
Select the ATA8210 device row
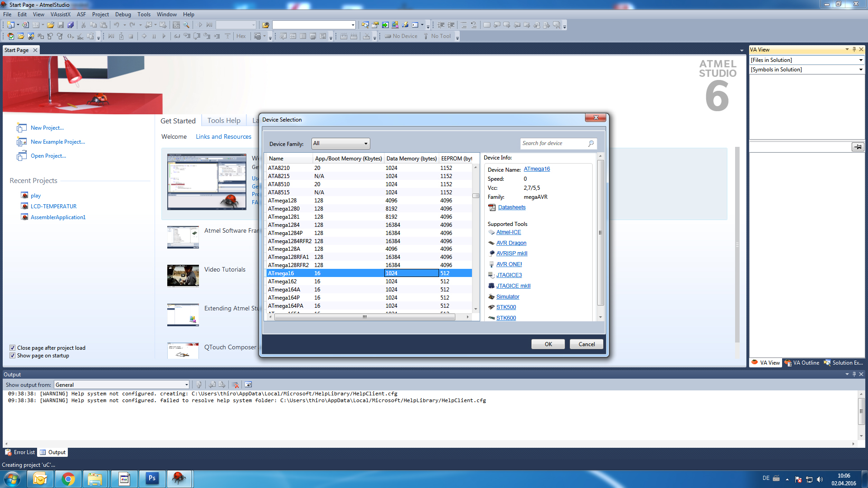click(x=368, y=168)
